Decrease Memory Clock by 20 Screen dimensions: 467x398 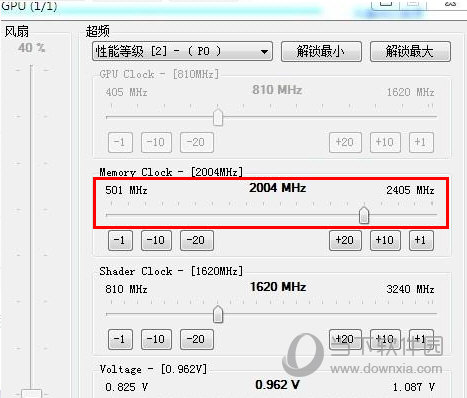tap(196, 240)
